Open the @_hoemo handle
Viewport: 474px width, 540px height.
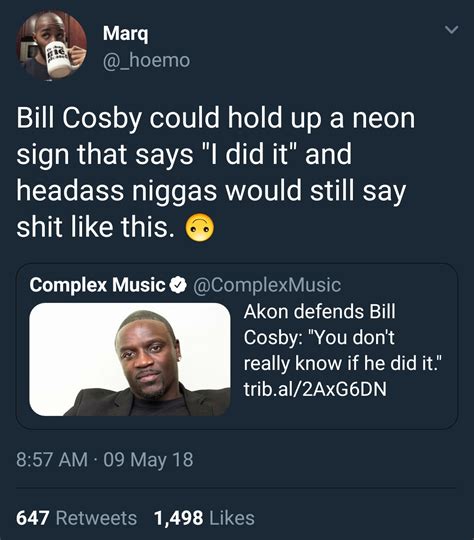click(146, 61)
